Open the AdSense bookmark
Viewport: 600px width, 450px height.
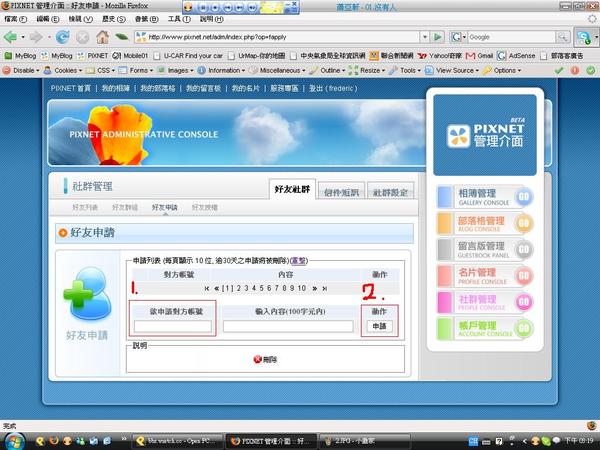[516, 56]
